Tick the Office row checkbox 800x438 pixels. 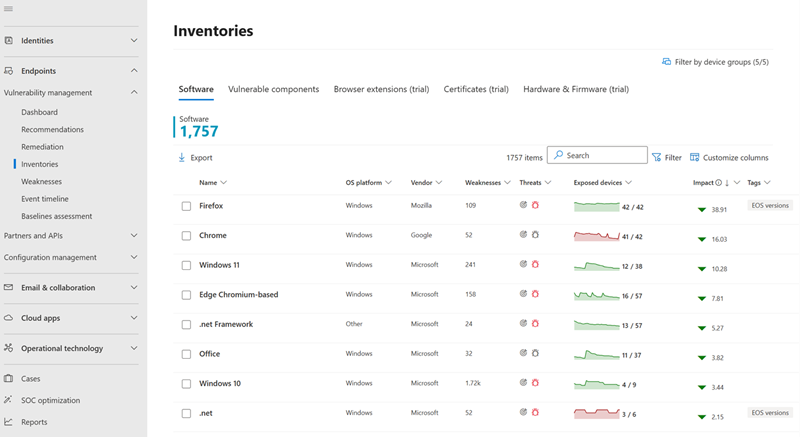point(186,354)
